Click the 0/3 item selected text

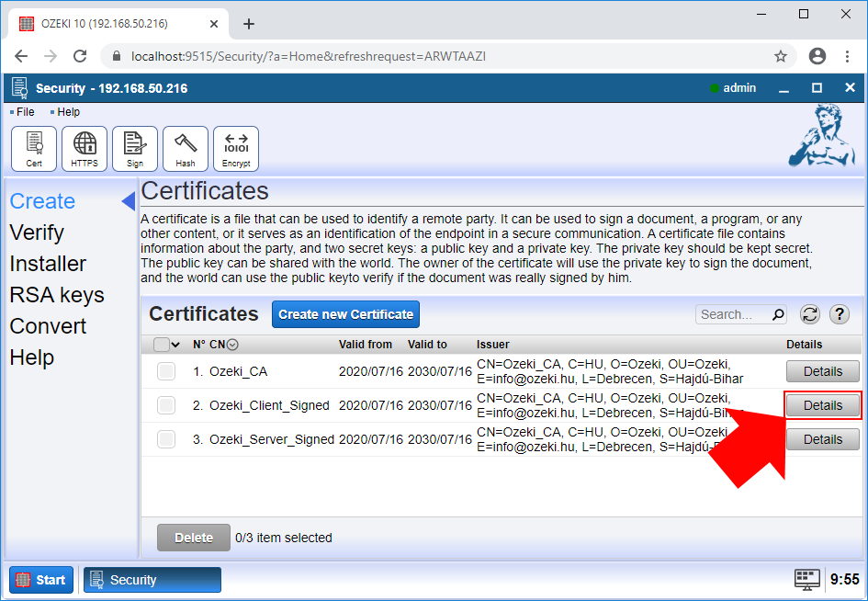click(284, 538)
